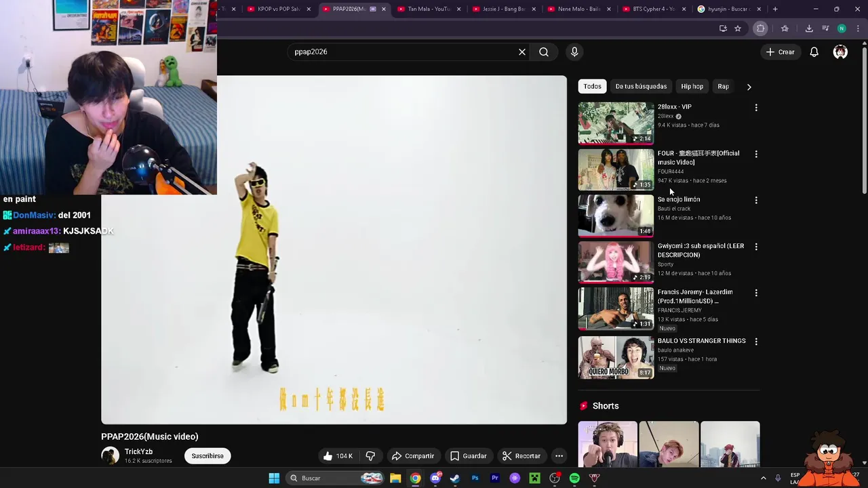Open options for BAULO VS STRANGER THINGS
The width and height of the screenshot is (868, 488).
[756, 342]
